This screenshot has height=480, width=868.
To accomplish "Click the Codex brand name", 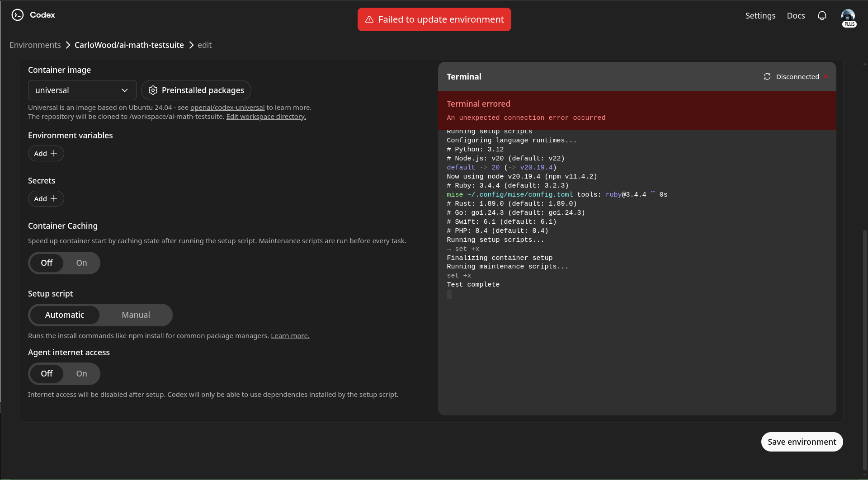I will [x=42, y=15].
